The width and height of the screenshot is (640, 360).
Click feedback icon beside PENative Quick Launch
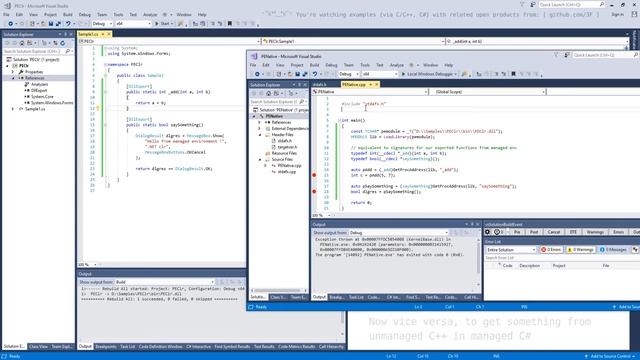[567, 55]
